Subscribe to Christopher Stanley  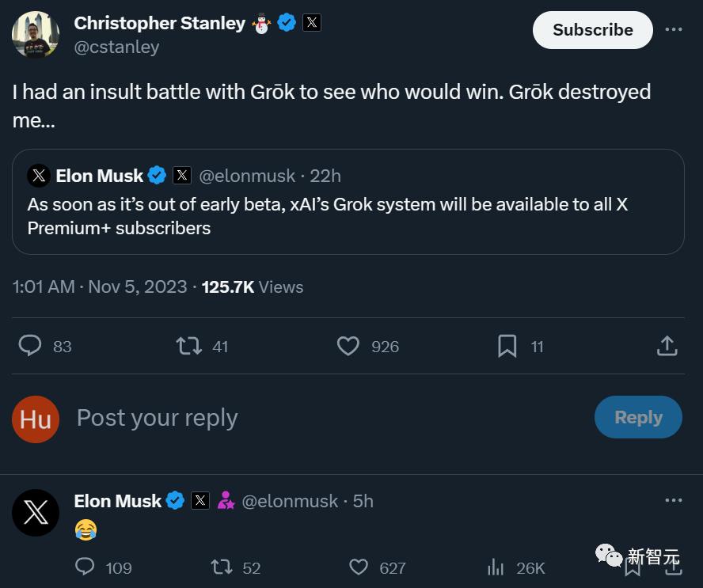pos(592,30)
